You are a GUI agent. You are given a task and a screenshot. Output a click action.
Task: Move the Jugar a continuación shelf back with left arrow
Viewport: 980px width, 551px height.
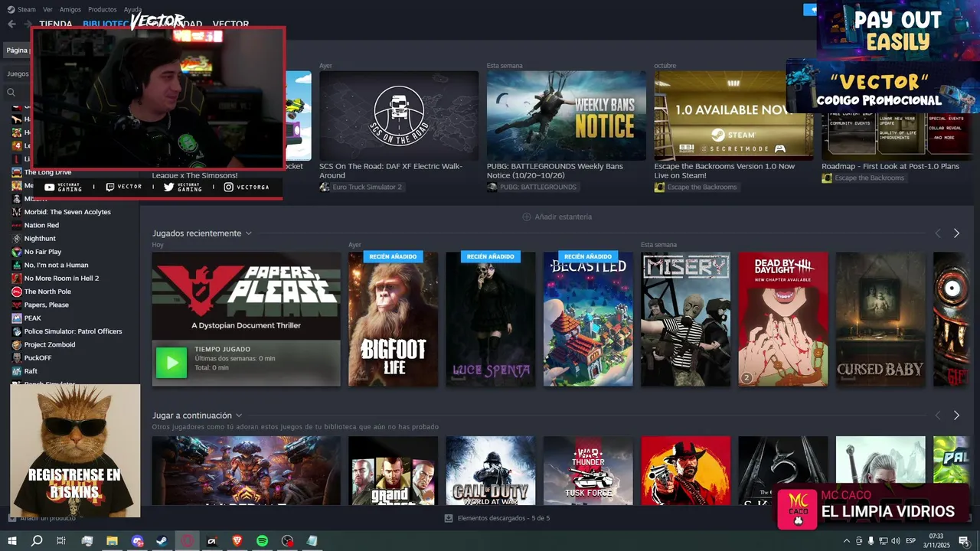(938, 416)
